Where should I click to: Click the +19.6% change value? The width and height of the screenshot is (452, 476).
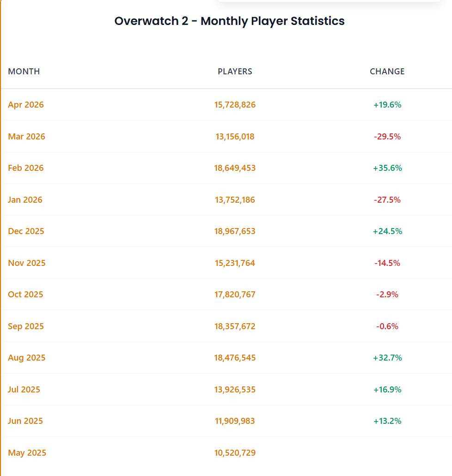click(x=387, y=105)
